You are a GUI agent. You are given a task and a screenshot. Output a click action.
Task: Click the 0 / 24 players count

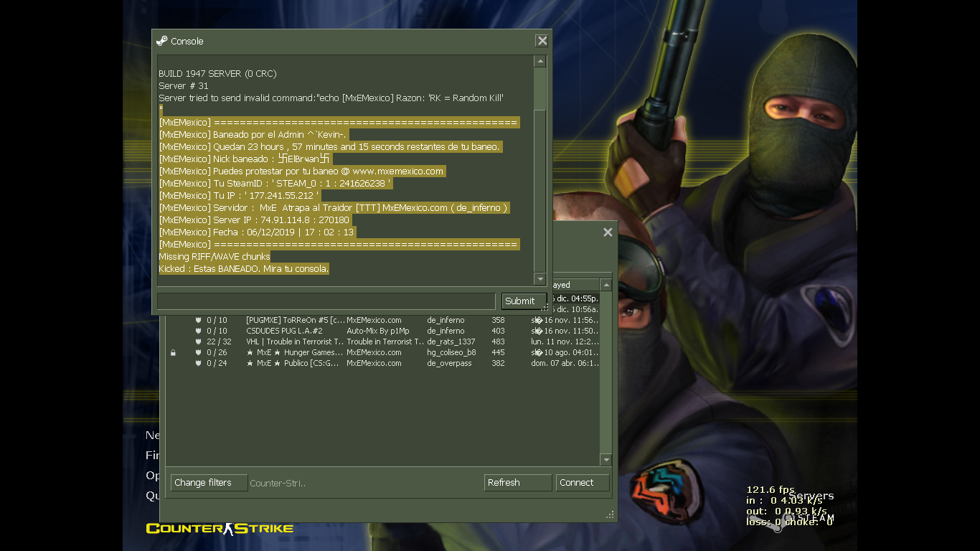pyautogui.click(x=217, y=363)
